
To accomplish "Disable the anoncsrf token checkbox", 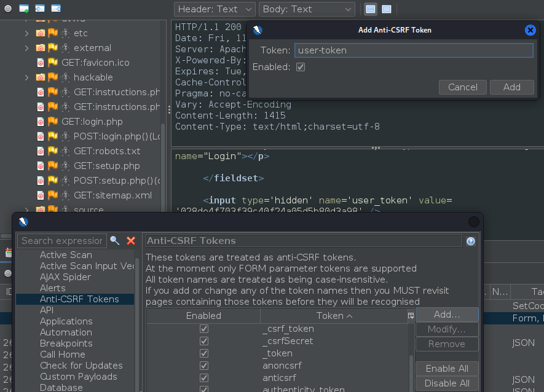I will 204,366.
